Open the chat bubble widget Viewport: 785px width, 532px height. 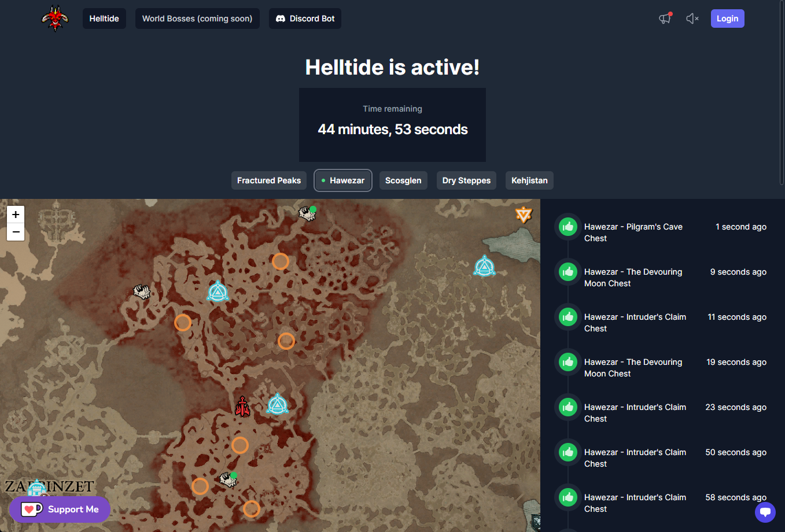click(765, 512)
